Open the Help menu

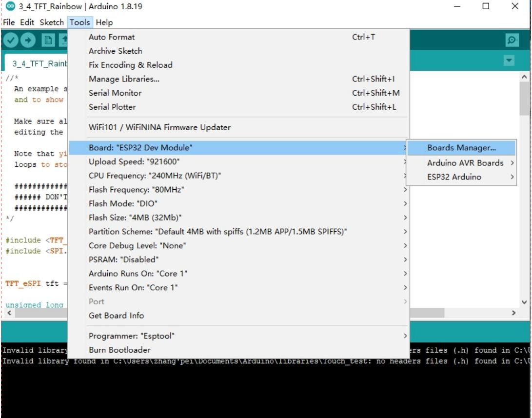coord(104,22)
